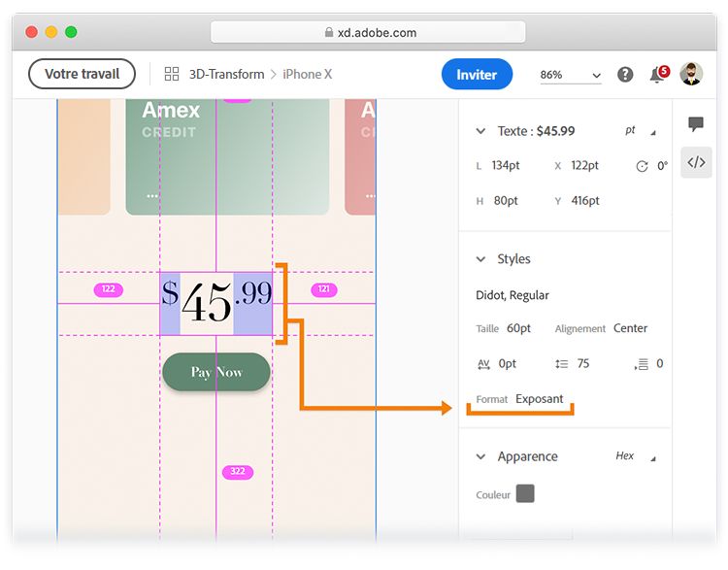
Task: Click the Inviter button
Action: (x=477, y=75)
